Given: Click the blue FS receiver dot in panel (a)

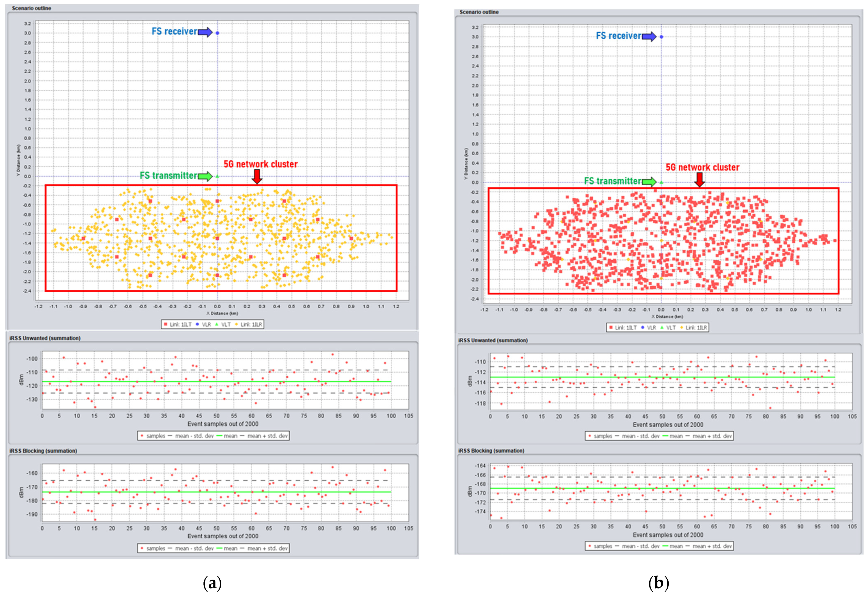Looking at the screenshot, I should pos(217,33).
